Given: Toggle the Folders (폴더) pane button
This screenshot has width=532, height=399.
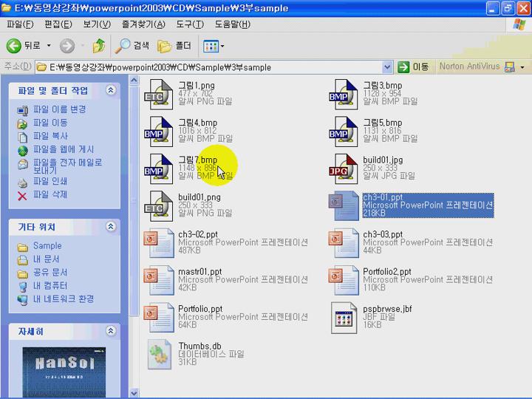Looking at the screenshot, I should point(174,46).
